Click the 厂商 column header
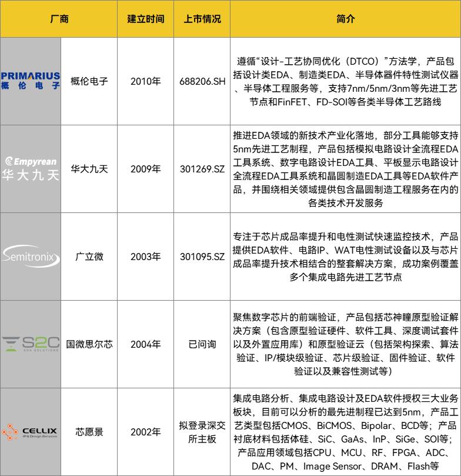Image resolution: width=461 pixels, height=476 pixels. point(59,19)
